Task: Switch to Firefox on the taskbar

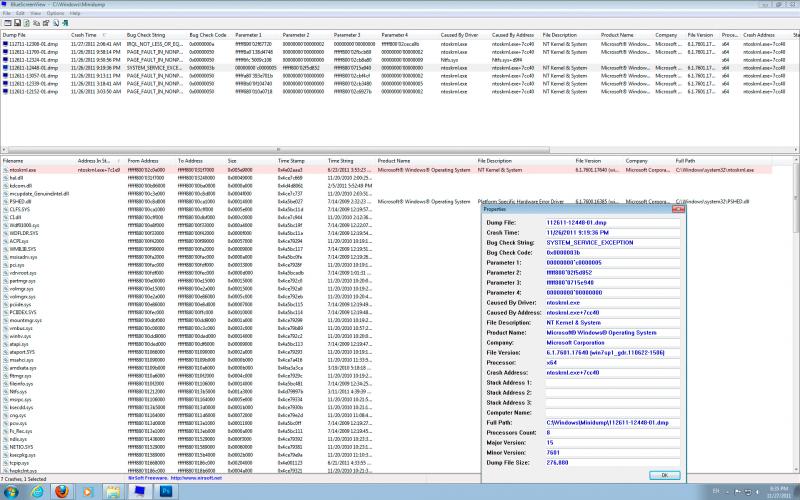Action: (62, 491)
